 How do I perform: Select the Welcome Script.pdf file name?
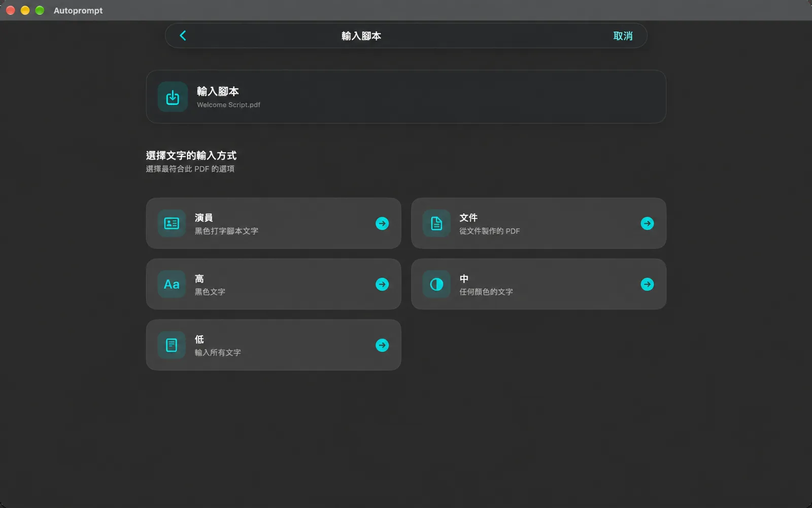pos(228,105)
